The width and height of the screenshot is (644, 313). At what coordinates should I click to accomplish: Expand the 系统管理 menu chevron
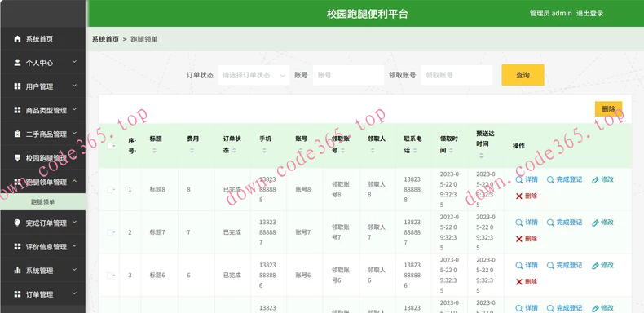tap(74, 270)
